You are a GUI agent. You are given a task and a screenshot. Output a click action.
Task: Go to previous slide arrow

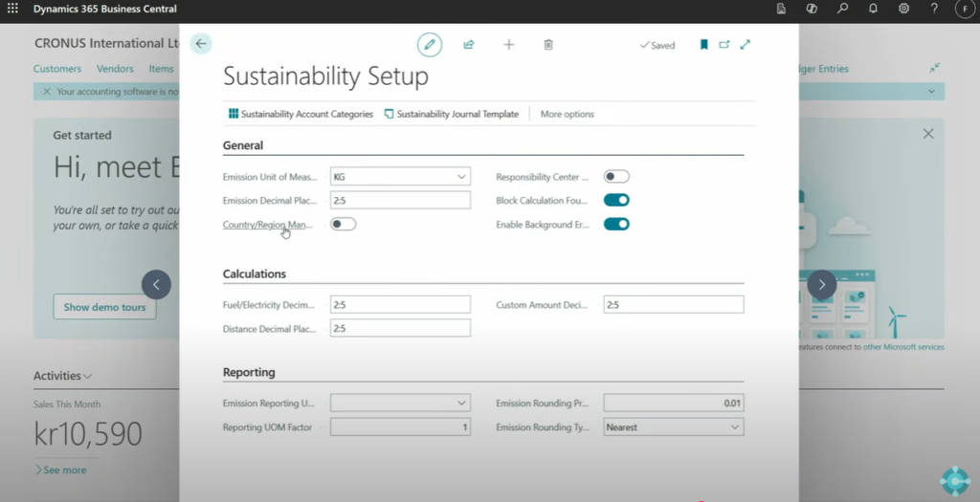tap(156, 285)
